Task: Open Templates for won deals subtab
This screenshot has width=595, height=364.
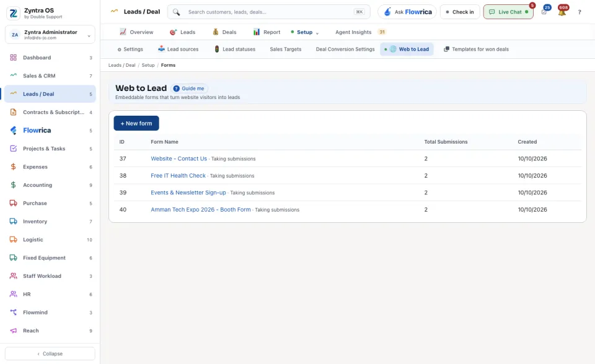Action: click(476, 50)
